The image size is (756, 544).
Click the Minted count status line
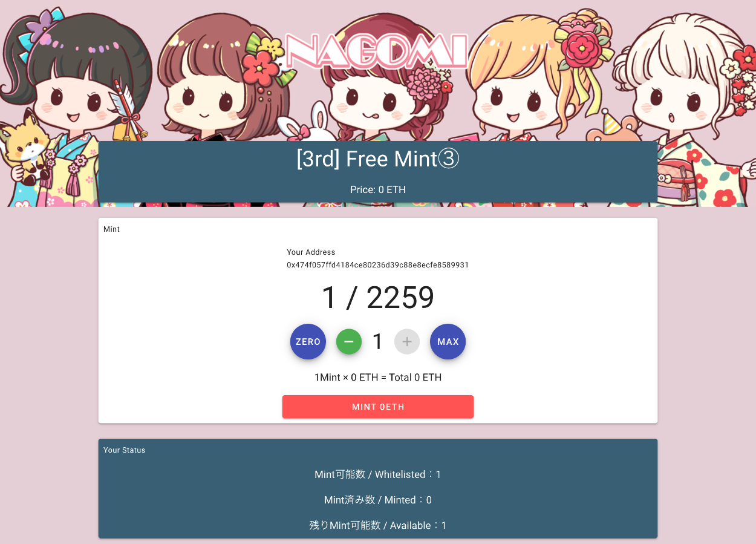coord(378,500)
